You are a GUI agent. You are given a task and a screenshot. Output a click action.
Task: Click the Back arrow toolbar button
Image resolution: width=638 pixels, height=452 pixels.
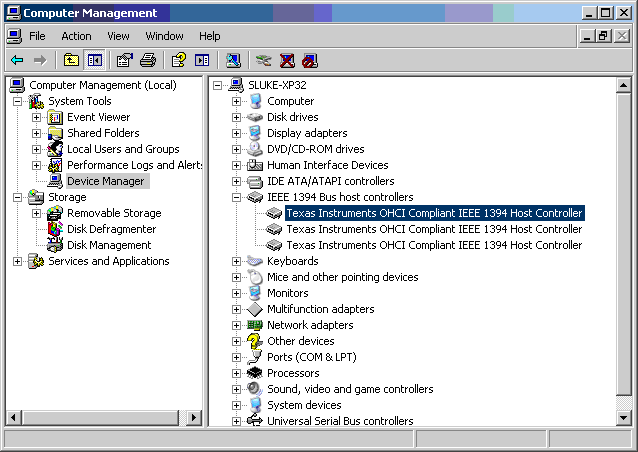point(17,60)
